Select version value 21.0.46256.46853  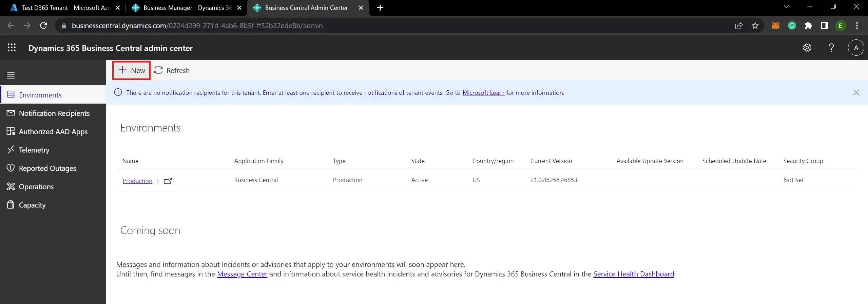[554, 180]
